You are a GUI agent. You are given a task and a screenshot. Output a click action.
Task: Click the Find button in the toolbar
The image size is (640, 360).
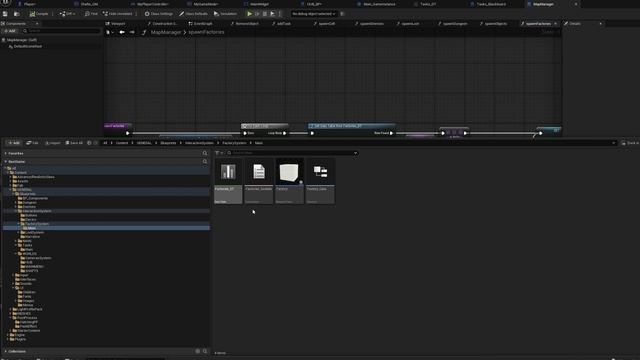tap(91, 14)
